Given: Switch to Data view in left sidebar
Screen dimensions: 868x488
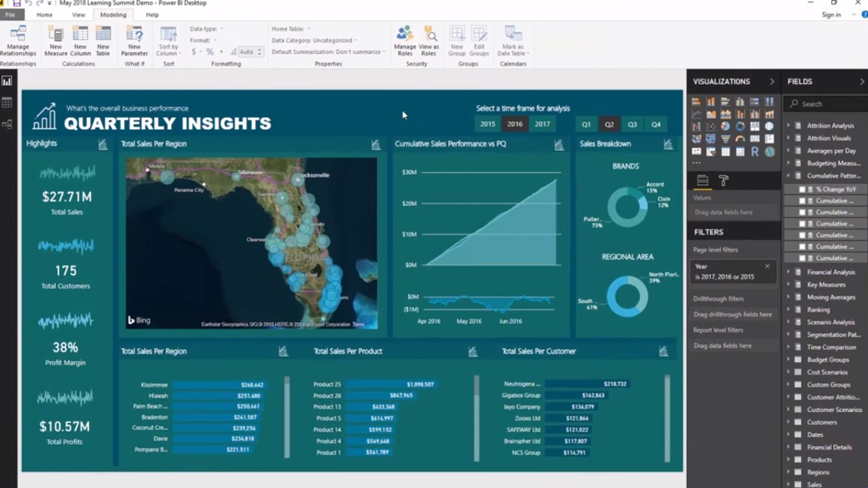Looking at the screenshot, I should (7, 103).
